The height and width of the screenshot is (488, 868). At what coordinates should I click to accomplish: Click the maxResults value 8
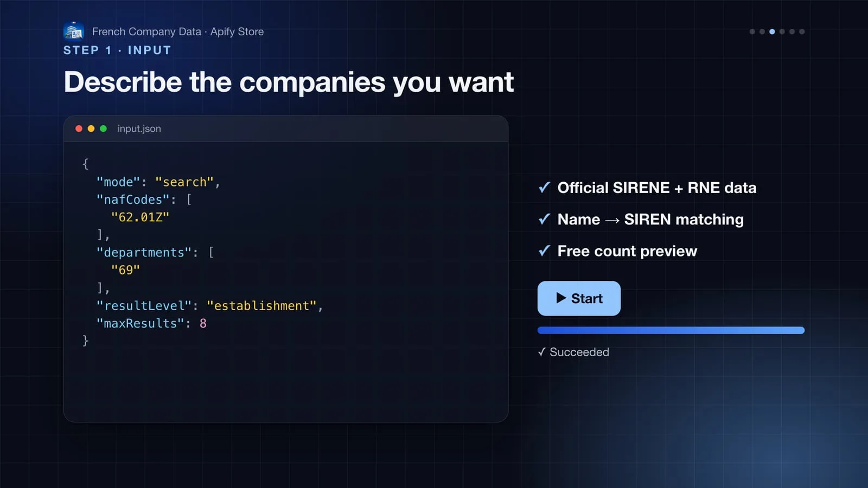203,323
